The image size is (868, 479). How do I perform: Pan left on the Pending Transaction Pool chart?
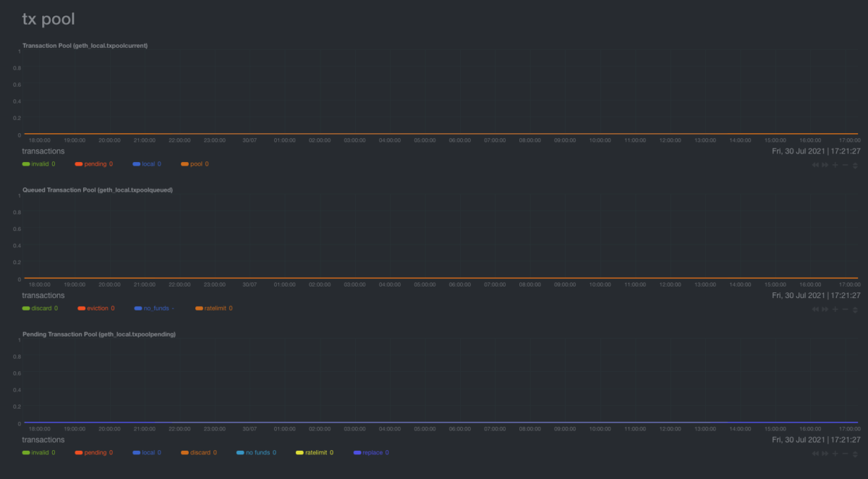[816, 454]
